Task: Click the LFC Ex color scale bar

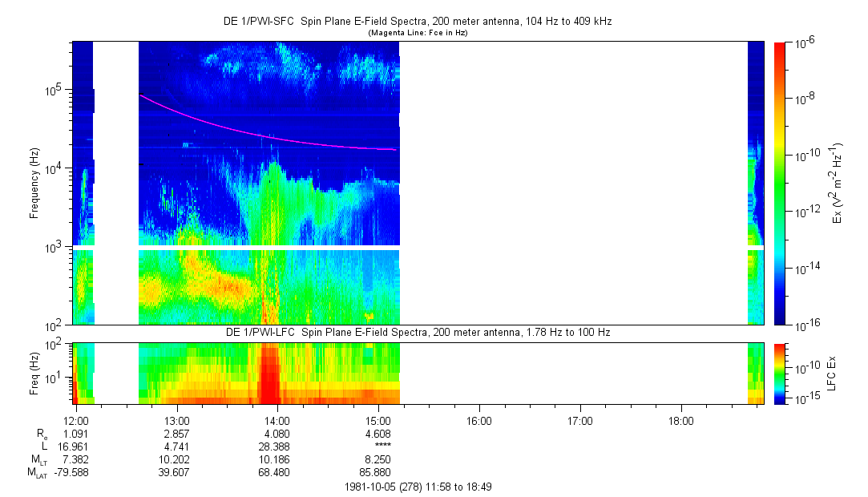Action: pos(780,373)
